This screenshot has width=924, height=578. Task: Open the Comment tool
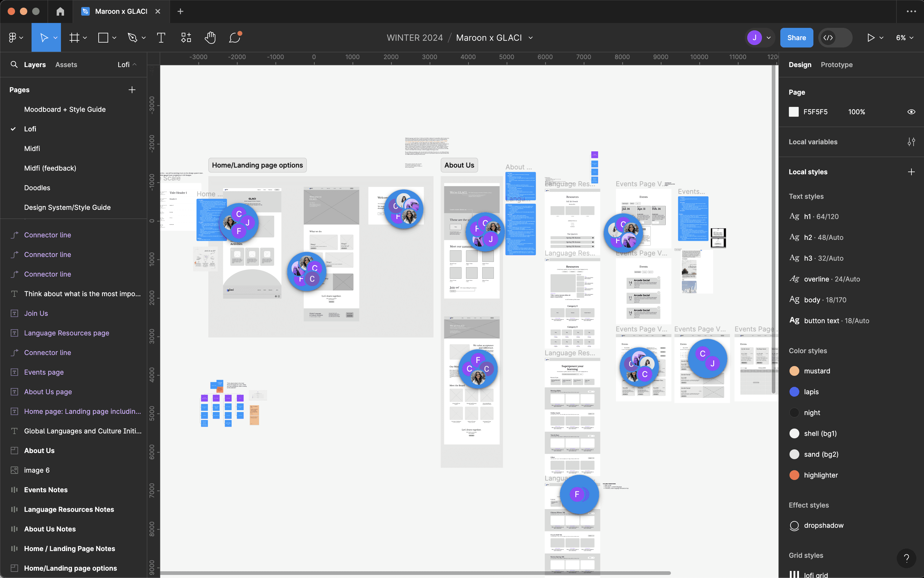[235, 37]
